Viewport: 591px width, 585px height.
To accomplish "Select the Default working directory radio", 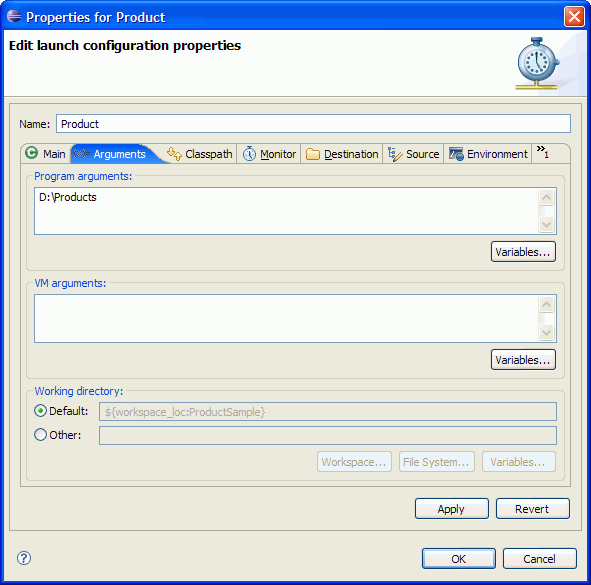I will (40, 410).
